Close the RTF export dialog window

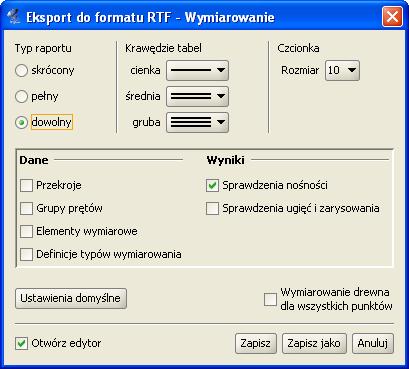coord(392,16)
